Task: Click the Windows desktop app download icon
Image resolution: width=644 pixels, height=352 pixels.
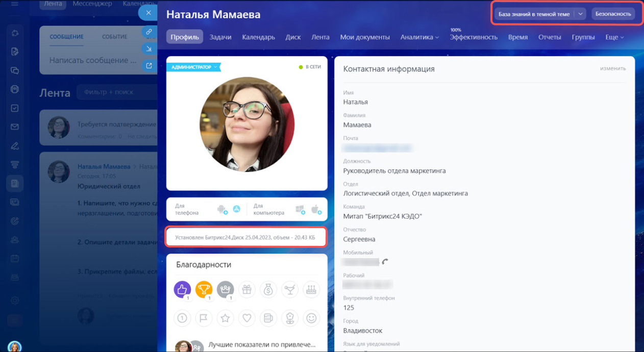Action: (300, 209)
